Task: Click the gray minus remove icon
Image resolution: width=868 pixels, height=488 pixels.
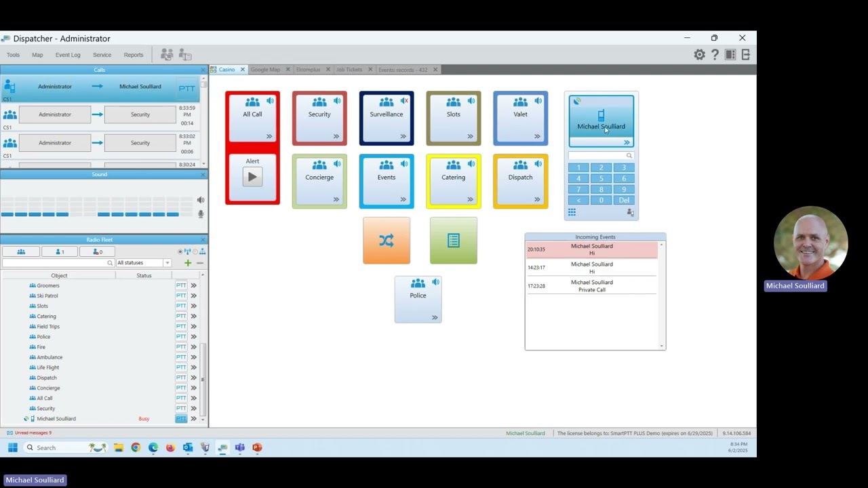Action: (x=199, y=263)
